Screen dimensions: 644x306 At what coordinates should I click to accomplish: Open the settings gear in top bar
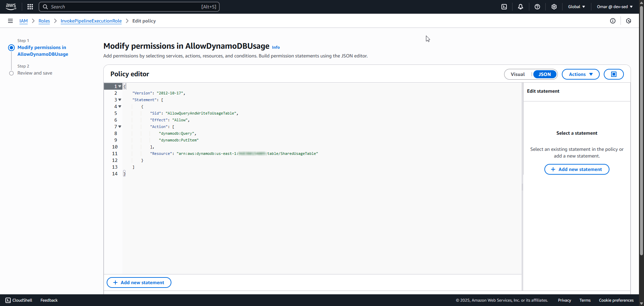(x=554, y=7)
